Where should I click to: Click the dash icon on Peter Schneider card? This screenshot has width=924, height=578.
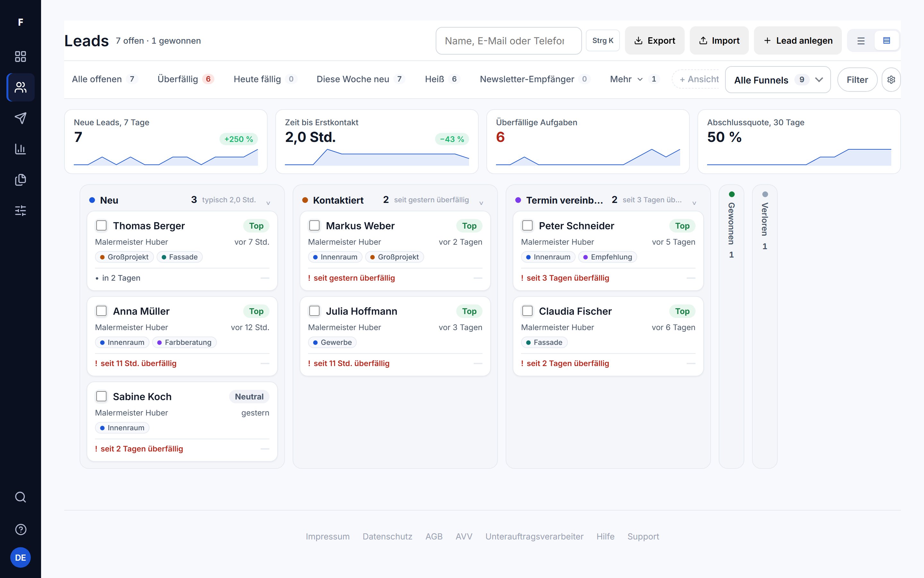(691, 278)
